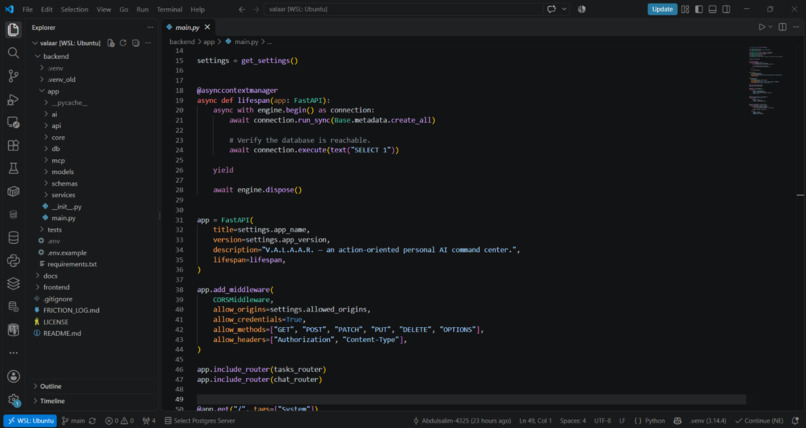
Task: Collapse all folders in Explorer
Action: 135,43
